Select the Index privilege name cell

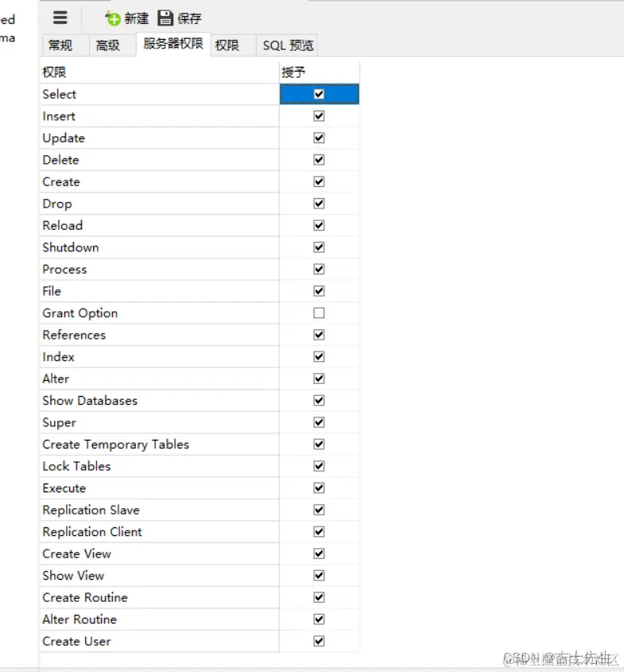click(x=159, y=356)
